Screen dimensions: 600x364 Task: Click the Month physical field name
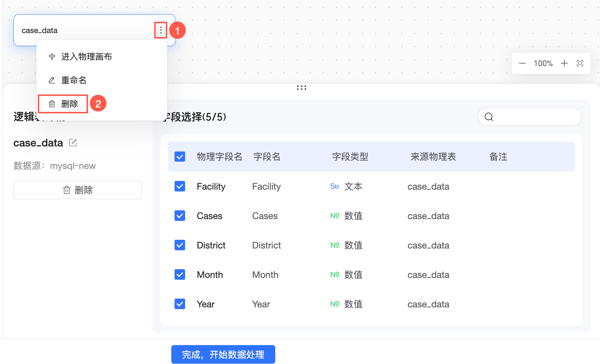pos(210,275)
